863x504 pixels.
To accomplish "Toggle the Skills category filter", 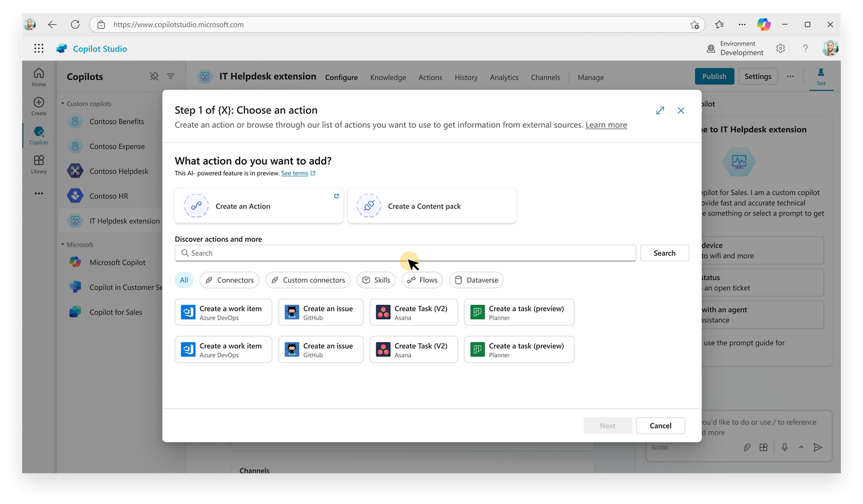I will (377, 280).
